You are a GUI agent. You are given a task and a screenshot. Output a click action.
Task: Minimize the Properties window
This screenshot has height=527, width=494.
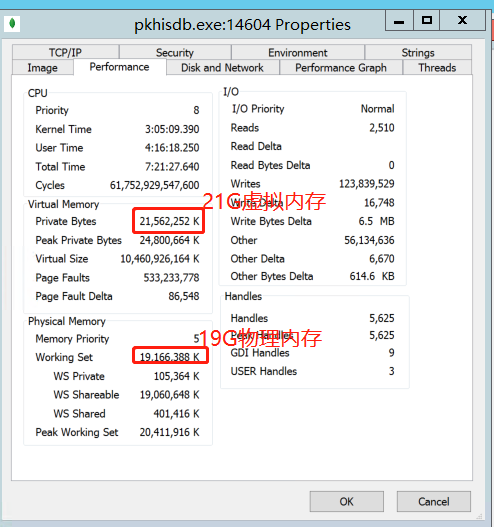coord(399,21)
